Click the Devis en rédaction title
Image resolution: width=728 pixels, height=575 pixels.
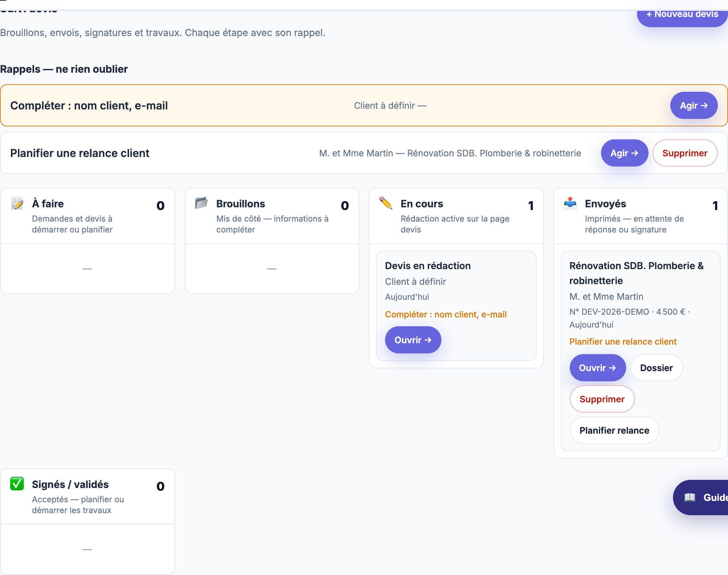pyautogui.click(x=428, y=266)
